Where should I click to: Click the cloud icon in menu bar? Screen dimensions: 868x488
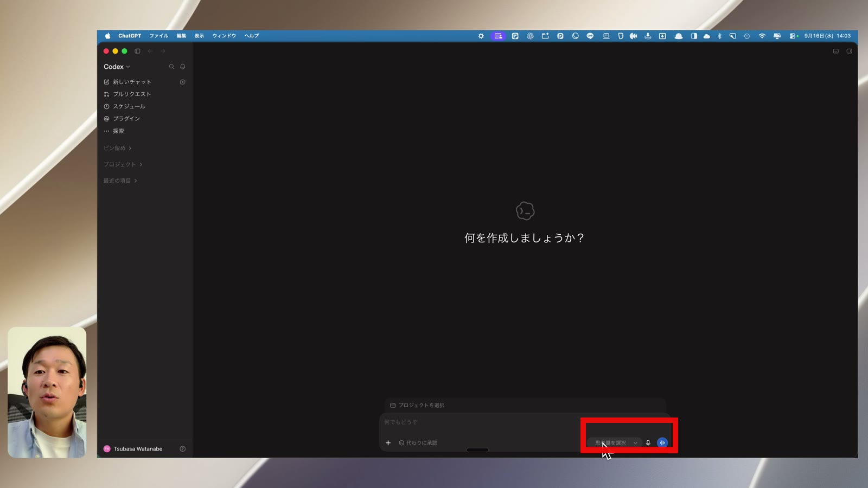(706, 36)
